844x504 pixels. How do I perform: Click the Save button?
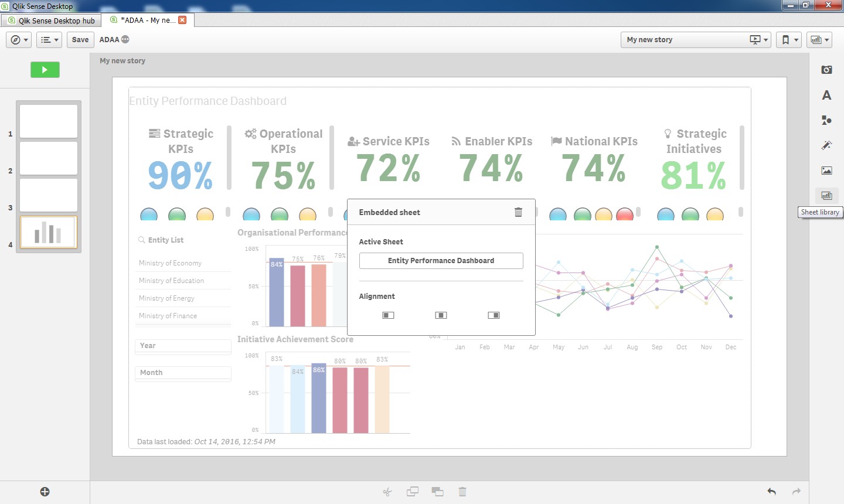[x=80, y=40]
